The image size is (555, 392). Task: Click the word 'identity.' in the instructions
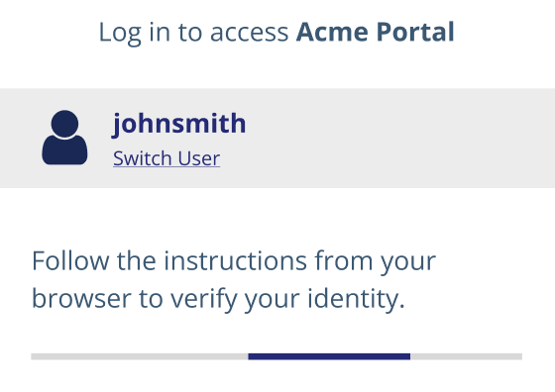pyautogui.click(x=356, y=299)
